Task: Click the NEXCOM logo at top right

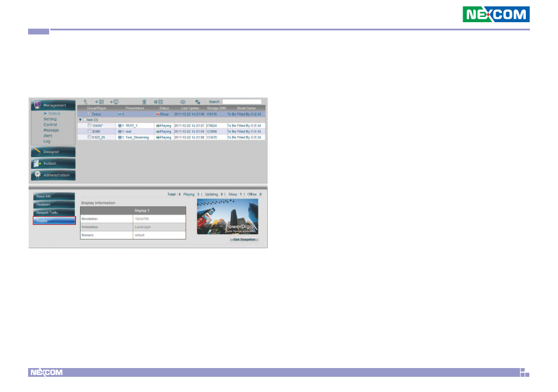Action: coord(496,14)
